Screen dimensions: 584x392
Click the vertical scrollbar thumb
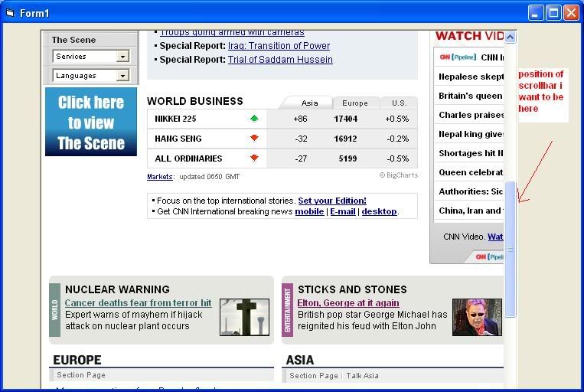(511, 249)
